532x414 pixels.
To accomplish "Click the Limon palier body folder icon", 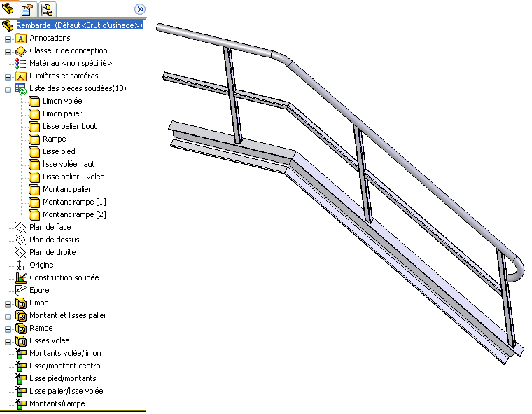I will pyautogui.click(x=34, y=113).
